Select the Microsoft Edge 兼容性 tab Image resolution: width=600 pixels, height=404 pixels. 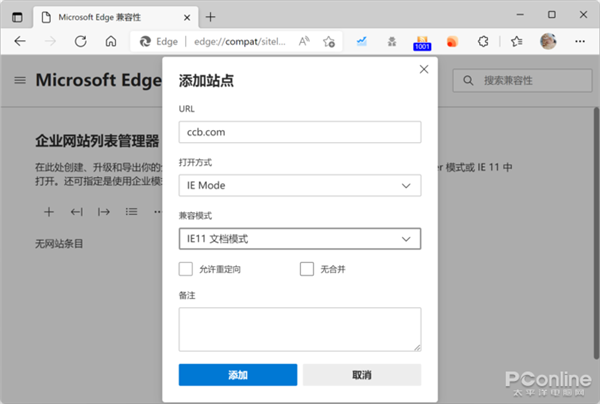tap(110, 17)
